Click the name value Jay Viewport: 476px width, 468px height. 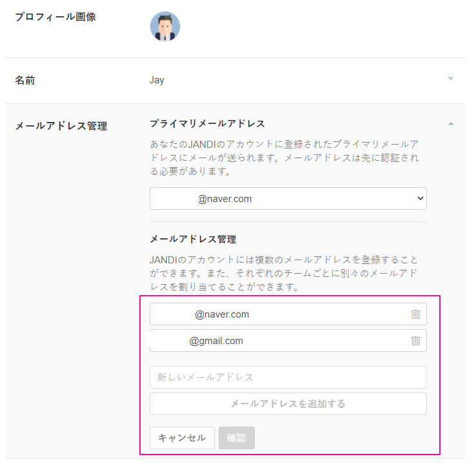[x=157, y=81]
